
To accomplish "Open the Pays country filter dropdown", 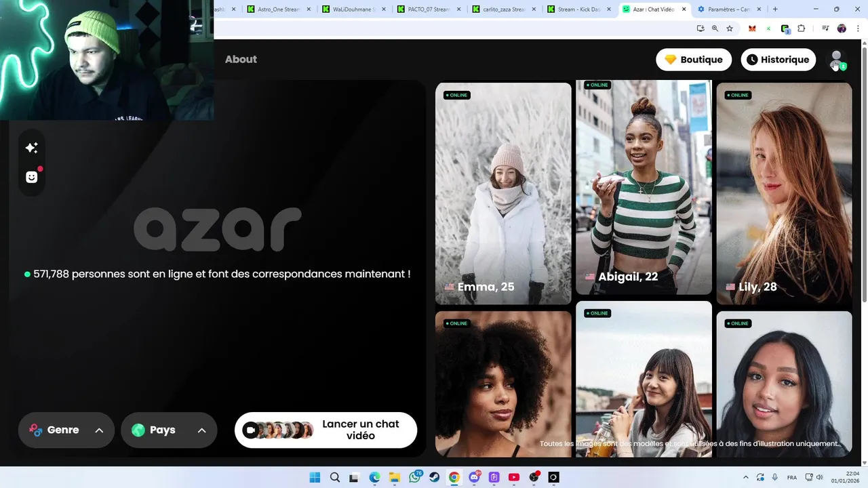I will (169, 430).
